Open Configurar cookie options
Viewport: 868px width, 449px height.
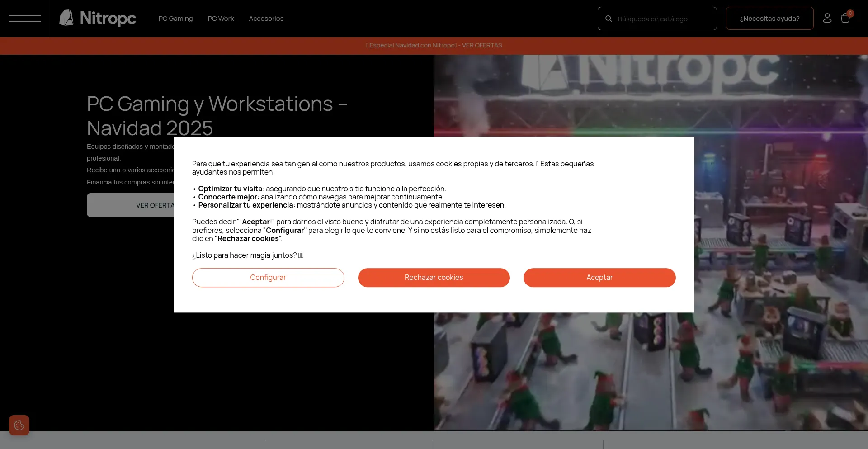[268, 277]
